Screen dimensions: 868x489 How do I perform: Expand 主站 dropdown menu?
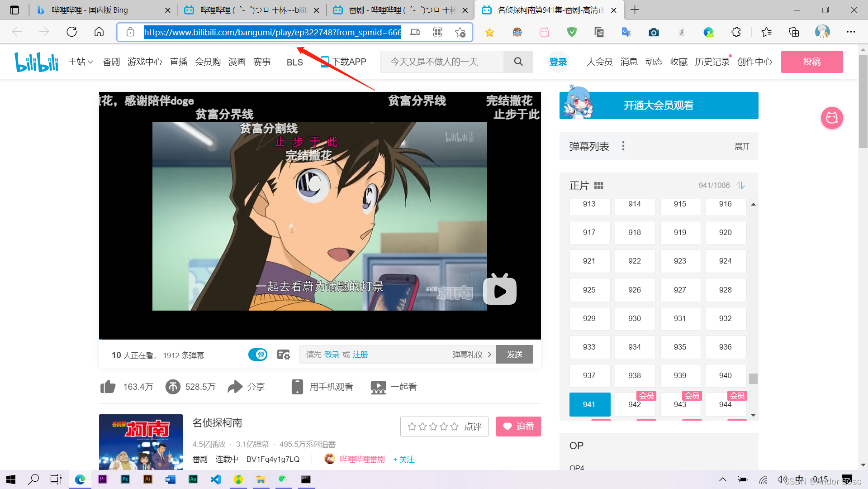[81, 62]
